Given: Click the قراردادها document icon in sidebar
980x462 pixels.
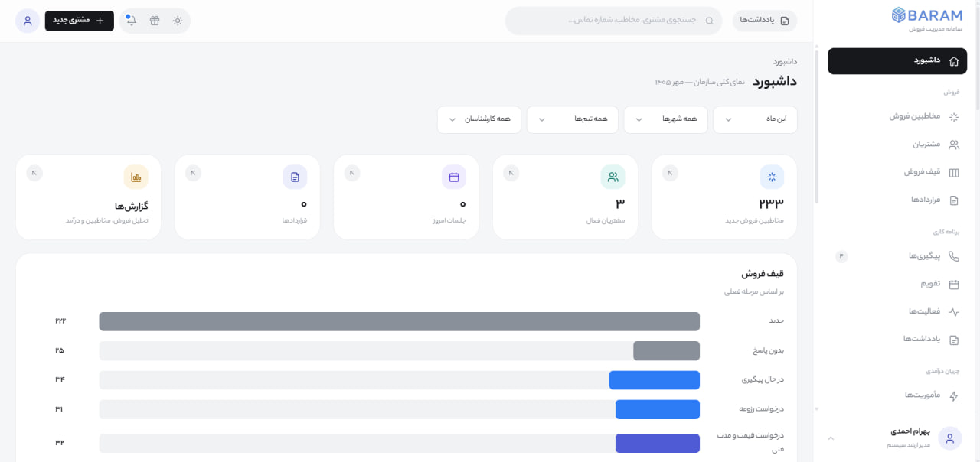Looking at the screenshot, I should pyautogui.click(x=954, y=200).
